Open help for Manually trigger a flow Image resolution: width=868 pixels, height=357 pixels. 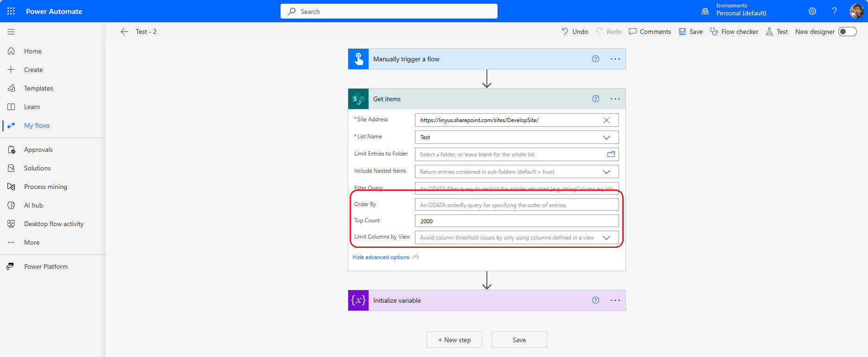(596, 59)
